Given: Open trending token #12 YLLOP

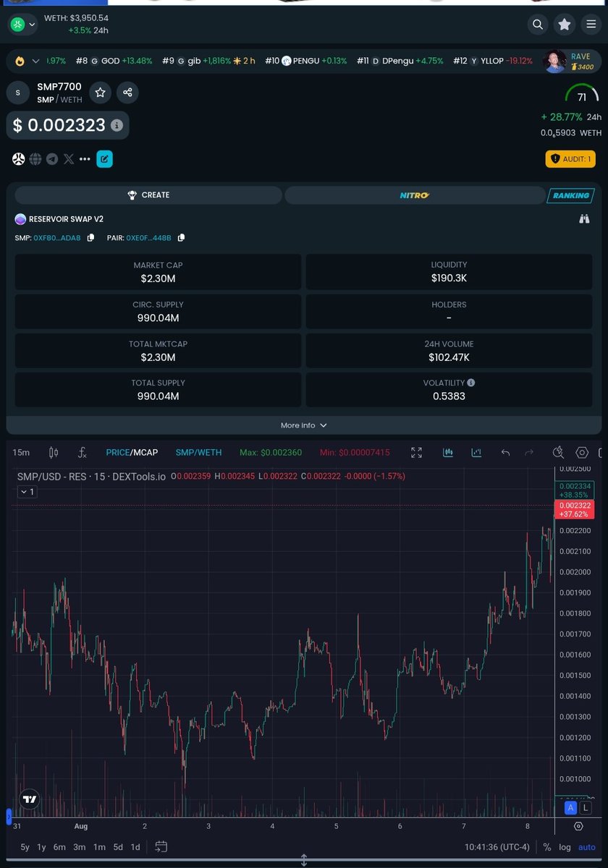Looking at the screenshot, I should [x=493, y=61].
